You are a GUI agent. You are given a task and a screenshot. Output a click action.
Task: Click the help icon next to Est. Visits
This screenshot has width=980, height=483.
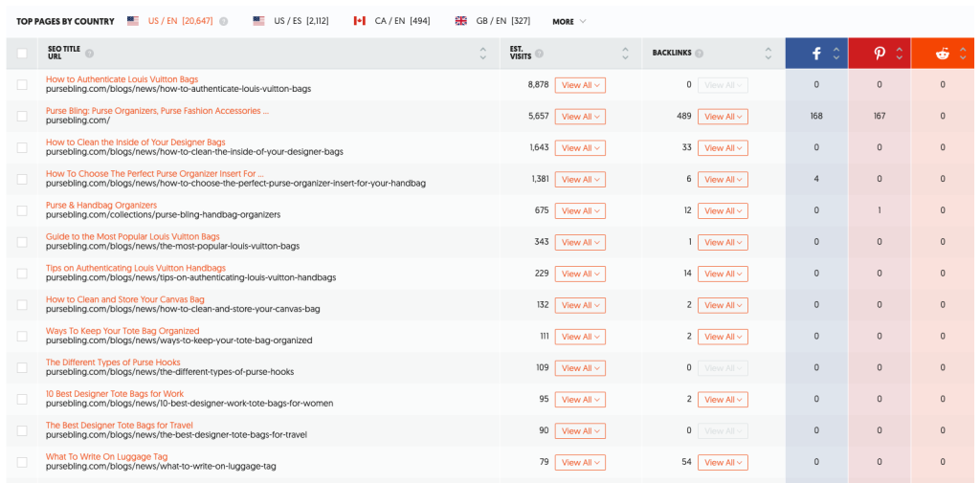(x=539, y=54)
